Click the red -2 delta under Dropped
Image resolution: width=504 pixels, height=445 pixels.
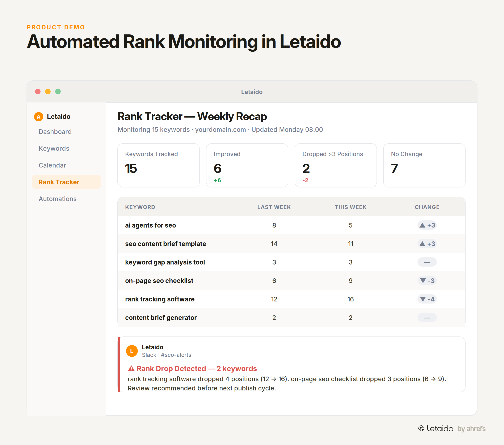(305, 180)
